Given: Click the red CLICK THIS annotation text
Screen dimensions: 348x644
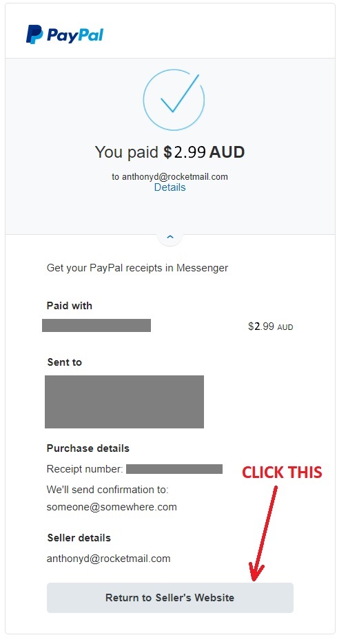Looking at the screenshot, I should coord(282,472).
